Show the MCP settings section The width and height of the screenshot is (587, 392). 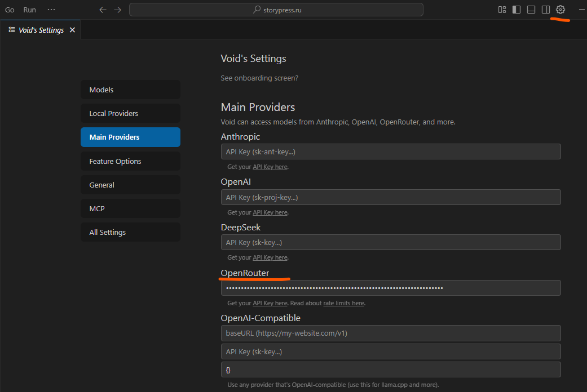pyautogui.click(x=130, y=209)
